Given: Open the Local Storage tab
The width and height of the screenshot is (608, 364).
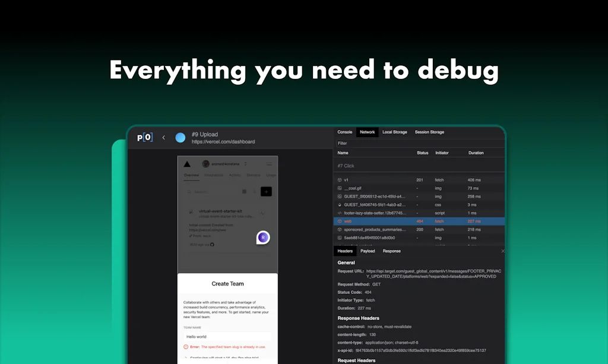Looking at the screenshot, I should pos(394,132).
